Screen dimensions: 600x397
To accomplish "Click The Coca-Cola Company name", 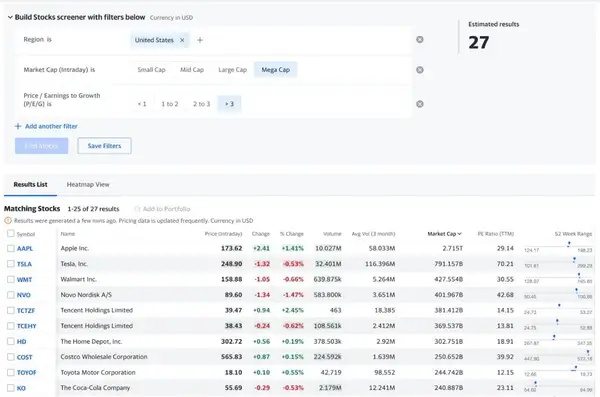I will pyautogui.click(x=95, y=388).
